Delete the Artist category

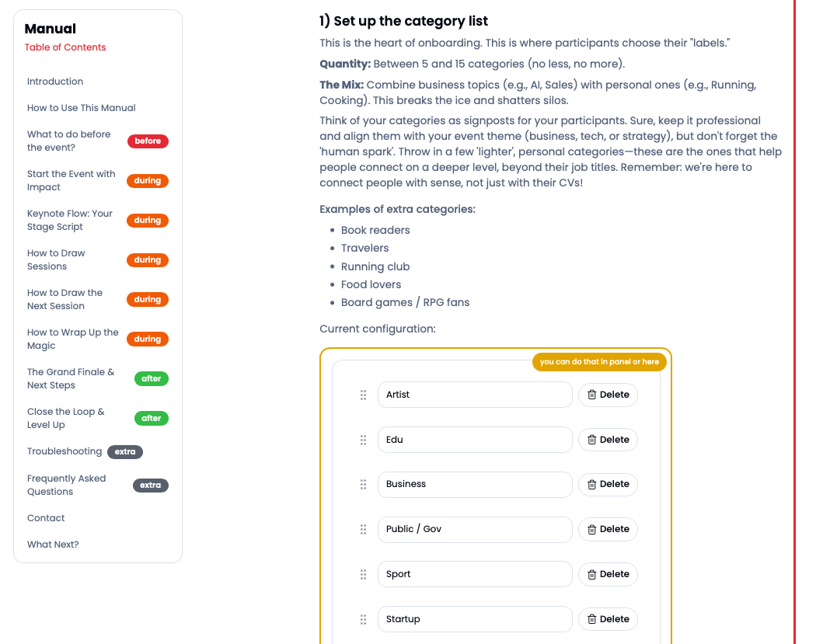click(x=608, y=395)
